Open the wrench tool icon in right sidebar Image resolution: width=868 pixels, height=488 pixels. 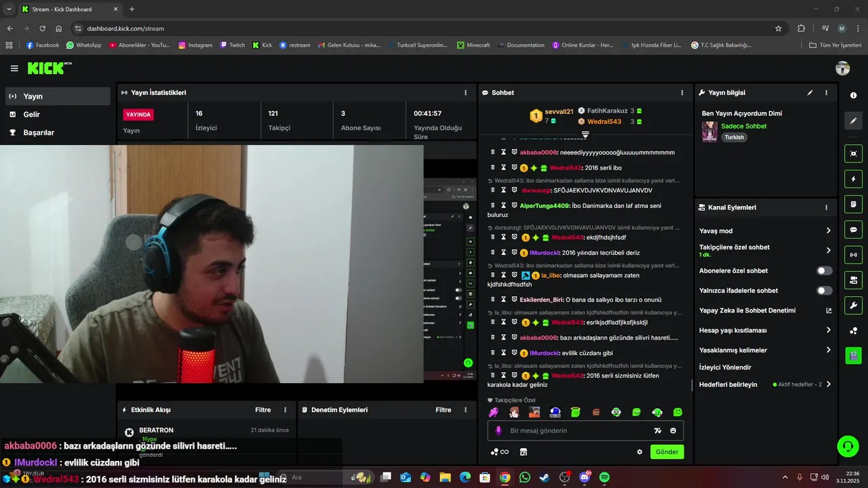[853, 305]
